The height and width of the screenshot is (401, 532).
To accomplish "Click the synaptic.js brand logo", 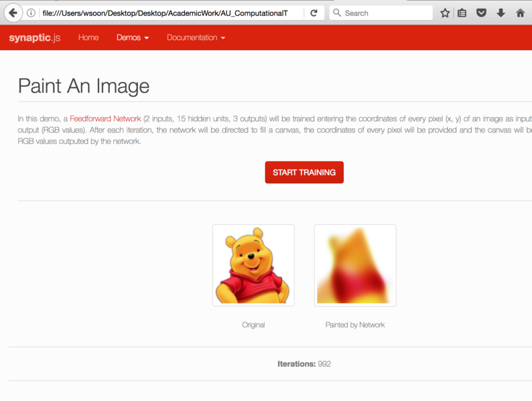I will coord(35,38).
